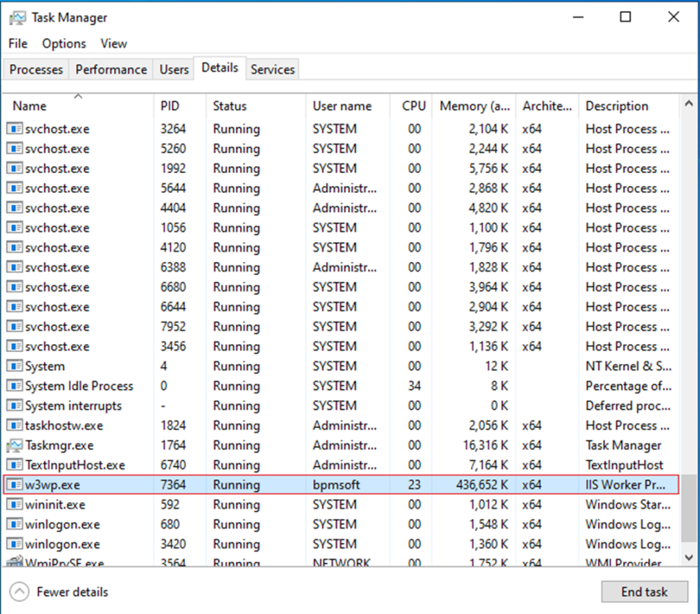
Task: Click the vertical scrollbar thumb
Action: tap(689, 507)
